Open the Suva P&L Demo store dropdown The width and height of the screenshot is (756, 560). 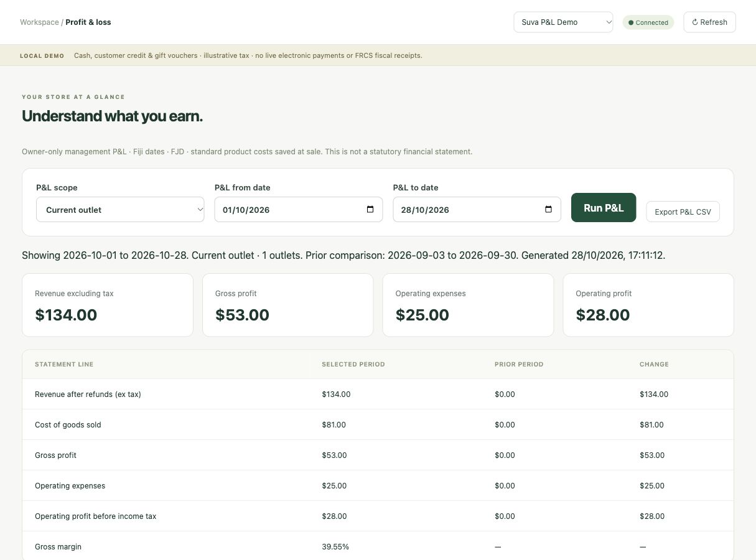click(x=563, y=22)
